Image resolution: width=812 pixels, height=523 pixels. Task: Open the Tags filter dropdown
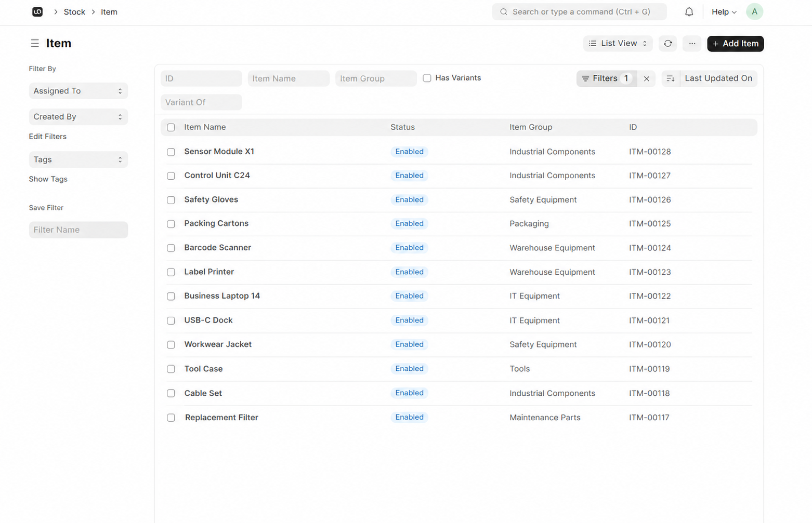[78, 159]
